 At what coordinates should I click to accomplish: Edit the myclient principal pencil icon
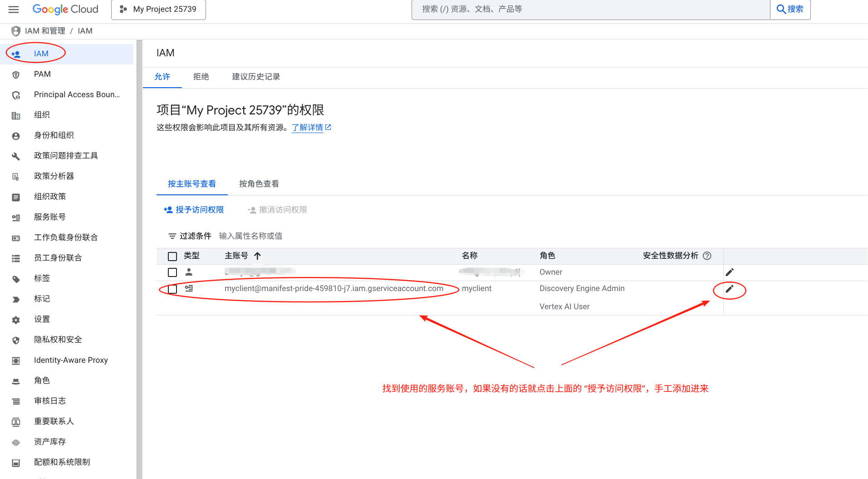[x=730, y=289]
